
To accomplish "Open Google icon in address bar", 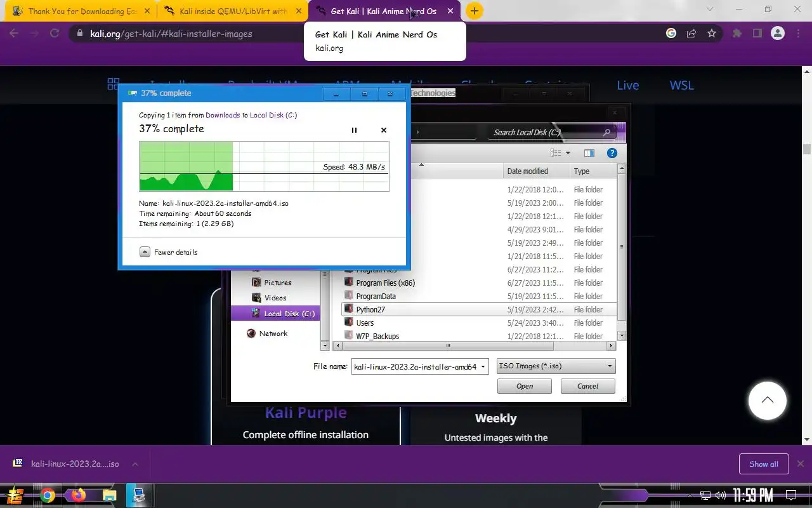I will 671,34.
